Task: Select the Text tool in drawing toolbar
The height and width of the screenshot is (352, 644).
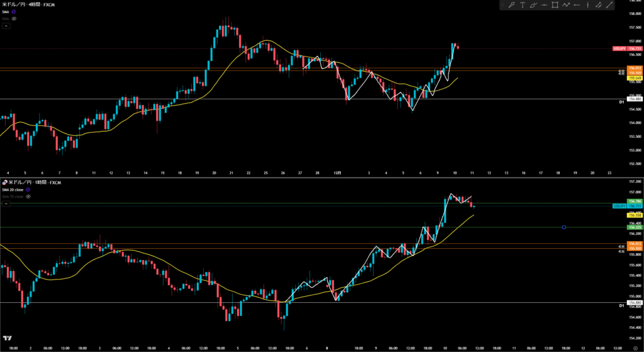Action: (x=523, y=6)
